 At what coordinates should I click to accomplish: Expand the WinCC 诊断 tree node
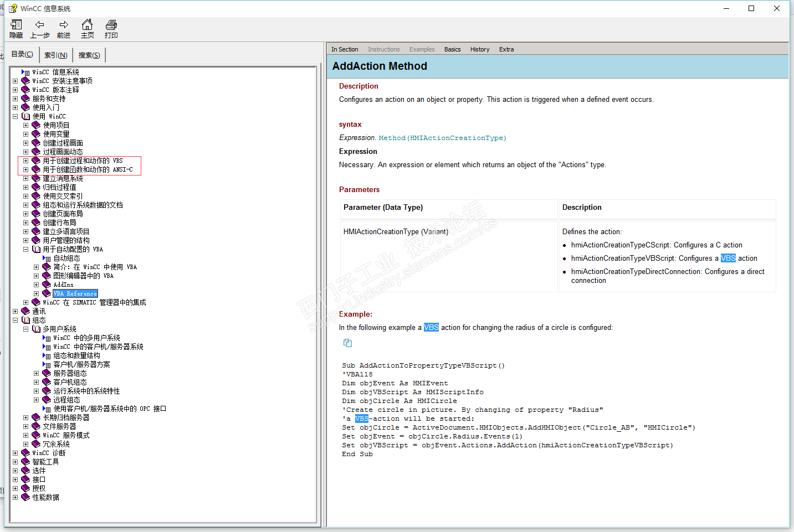coord(16,453)
